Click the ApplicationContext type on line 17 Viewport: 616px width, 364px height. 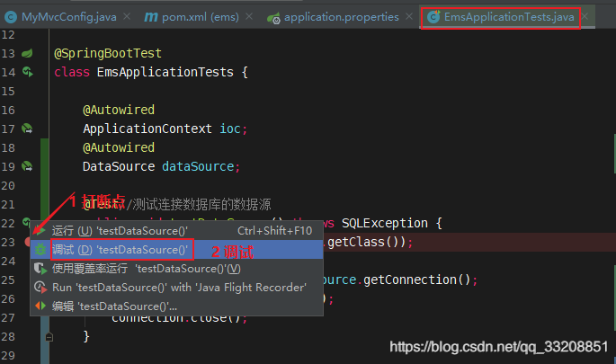pyautogui.click(x=147, y=129)
